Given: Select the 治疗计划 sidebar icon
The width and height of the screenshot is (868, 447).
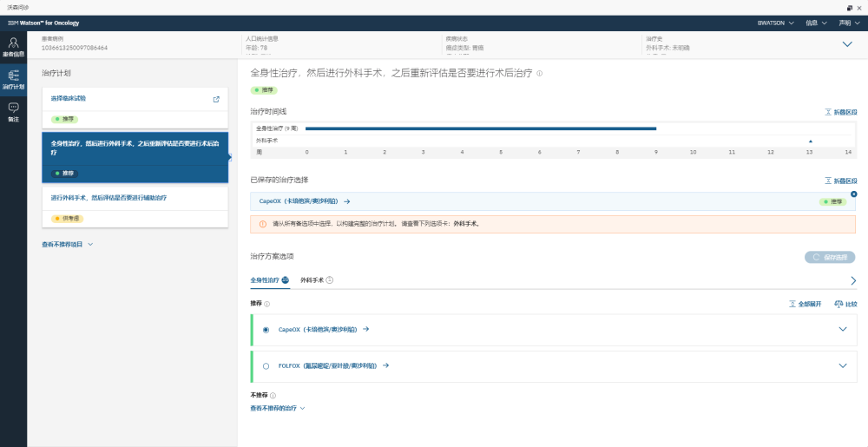Looking at the screenshot, I should (x=13, y=80).
